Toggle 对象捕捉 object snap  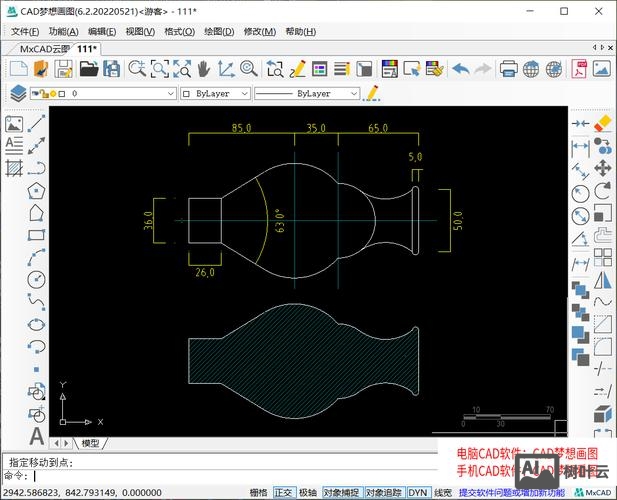point(341,492)
